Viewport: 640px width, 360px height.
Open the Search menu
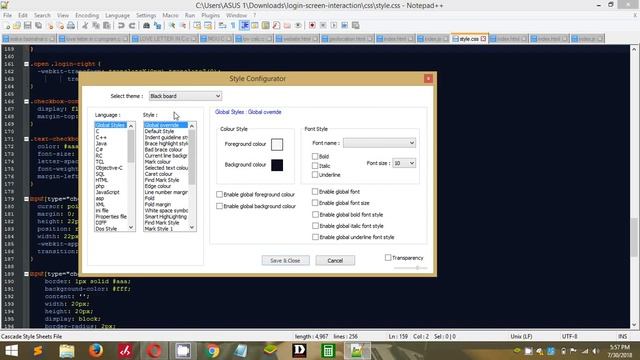(42, 15)
